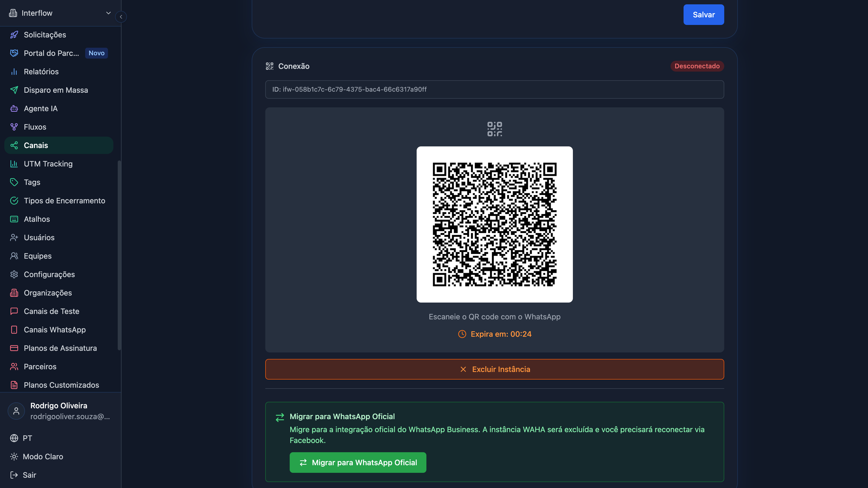
Task: Click the Conexão section title
Action: pos(293,66)
